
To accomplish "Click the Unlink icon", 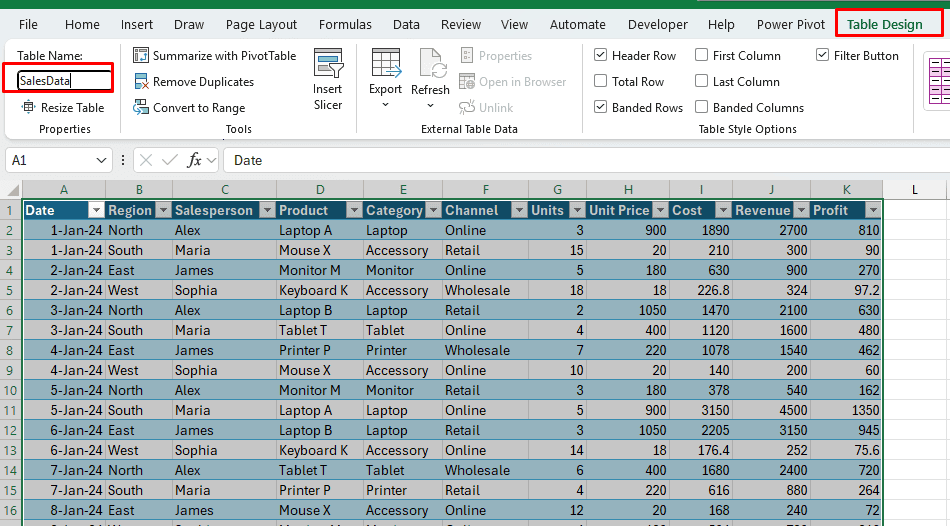I will point(467,108).
